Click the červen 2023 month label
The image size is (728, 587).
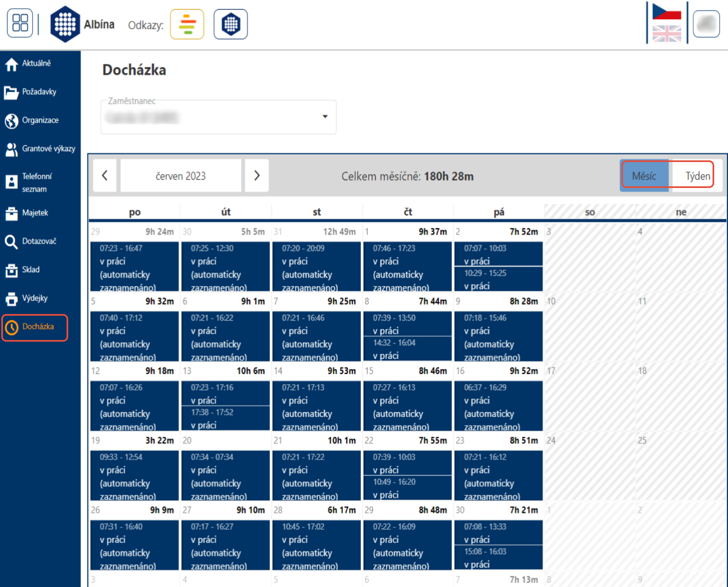tap(181, 175)
